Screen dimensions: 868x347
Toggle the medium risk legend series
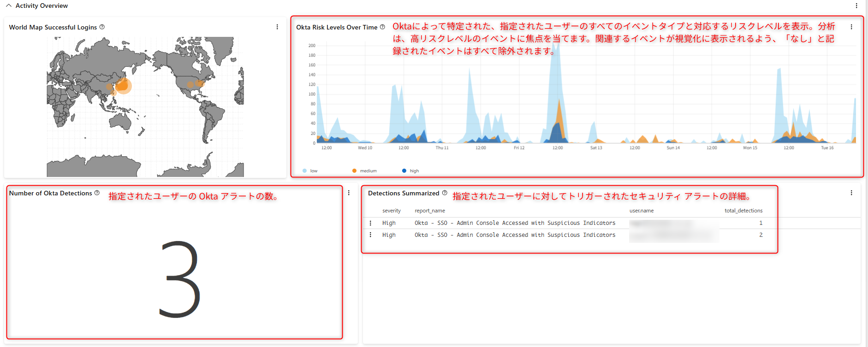click(x=364, y=171)
